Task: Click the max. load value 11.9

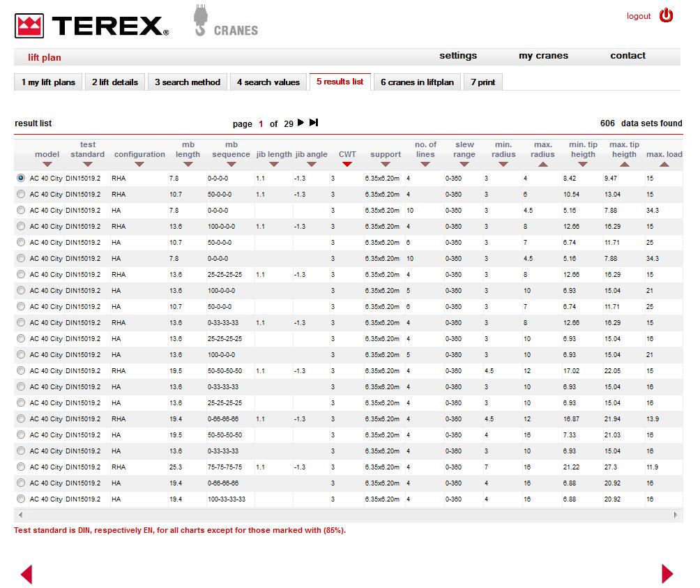Action: (652, 467)
